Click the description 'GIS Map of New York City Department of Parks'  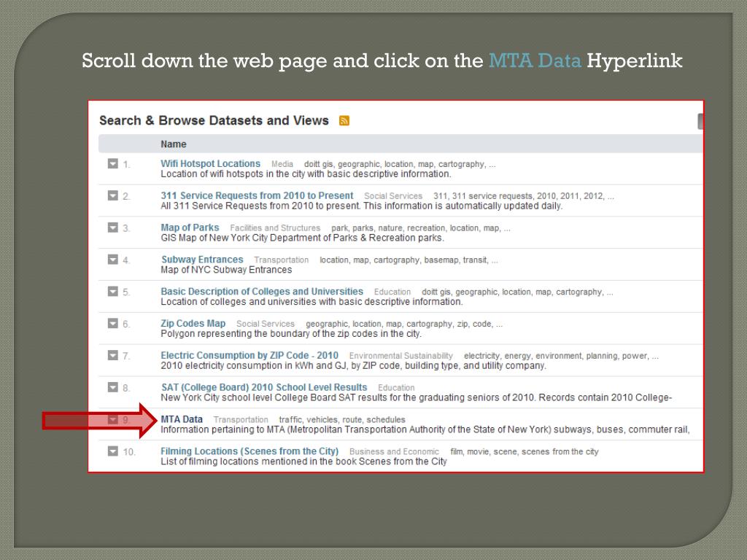(x=302, y=238)
